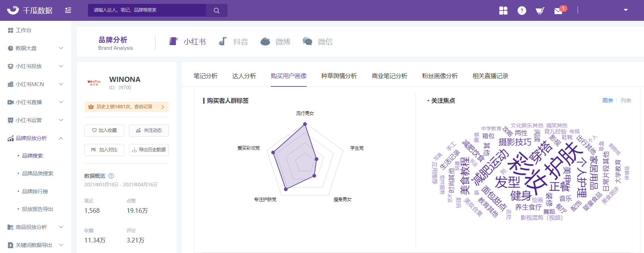Focus the search box for 达人、笔记、品牌
The image size is (644, 253).
click(x=147, y=10)
